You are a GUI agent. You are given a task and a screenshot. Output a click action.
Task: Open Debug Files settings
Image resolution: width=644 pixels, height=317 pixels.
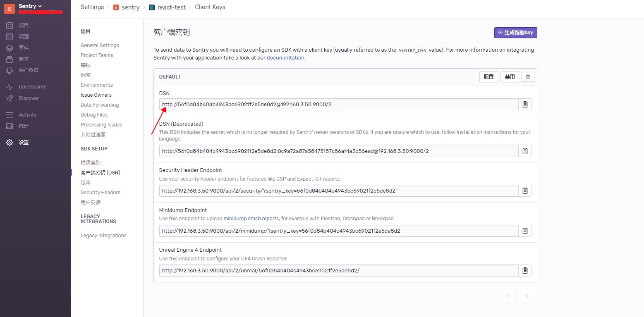click(x=94, y=115)
